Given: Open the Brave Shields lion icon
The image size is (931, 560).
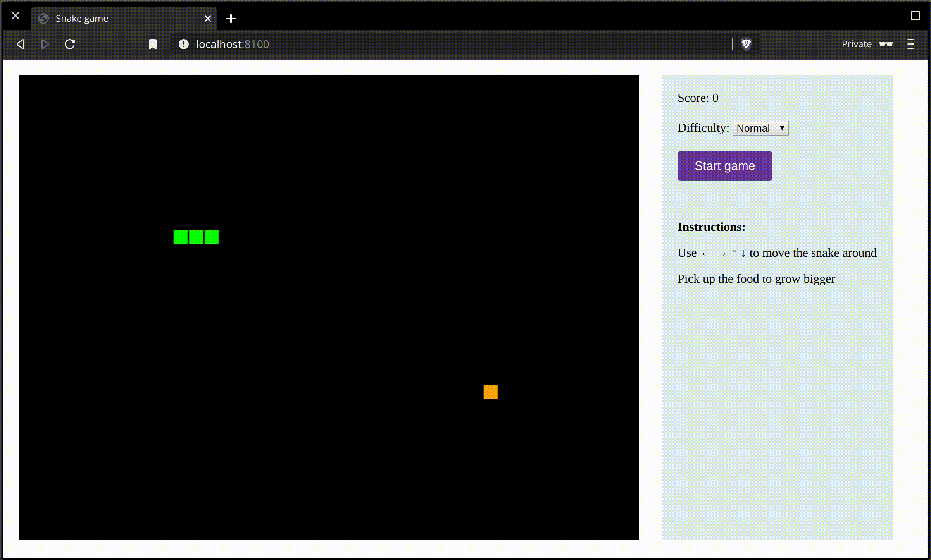Looking at the screenshot, I should pyautogui.click(x=746, y=44).
